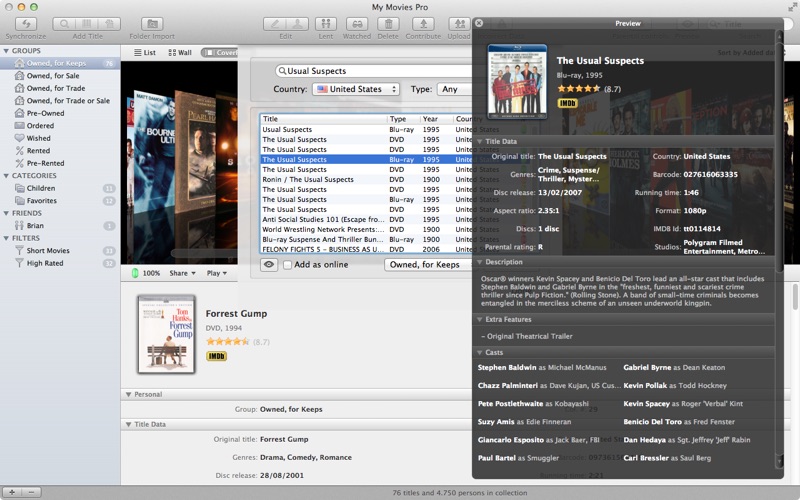Viewport: 800px width, 500px height.
Task: Open the Pre-Rented group
Action: pyautogui.click(x=60, y=163)
